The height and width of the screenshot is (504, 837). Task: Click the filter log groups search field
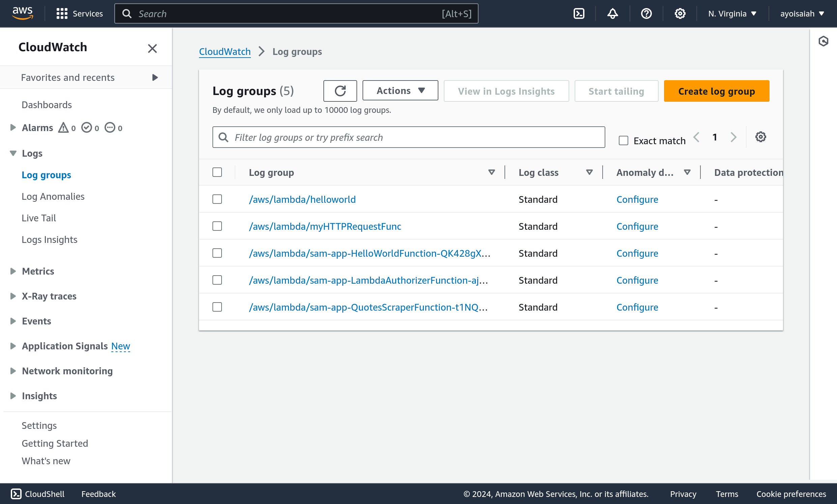click(408, 137)
